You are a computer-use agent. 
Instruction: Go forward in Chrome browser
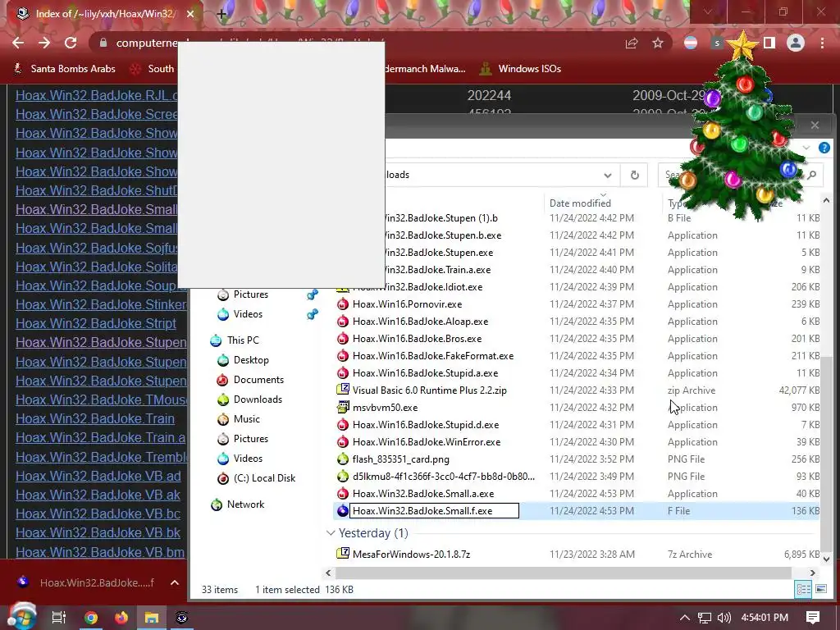pyautogui.click(x=44, y=43)
